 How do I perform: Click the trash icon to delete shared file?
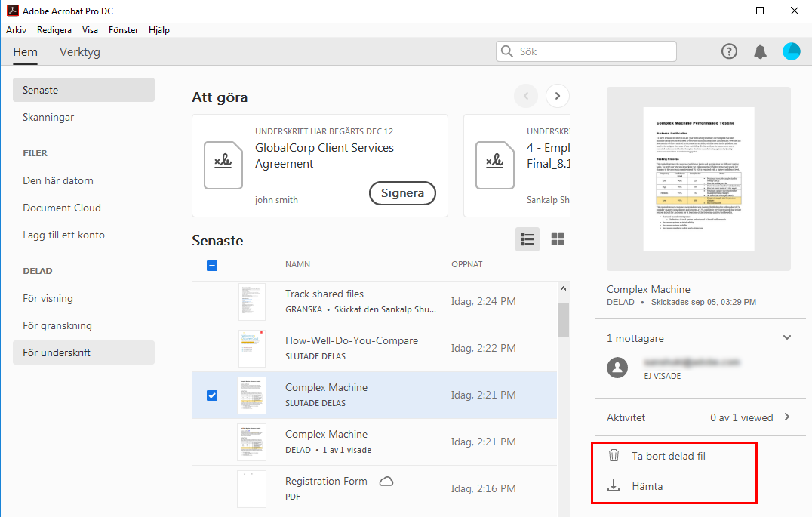614,456
